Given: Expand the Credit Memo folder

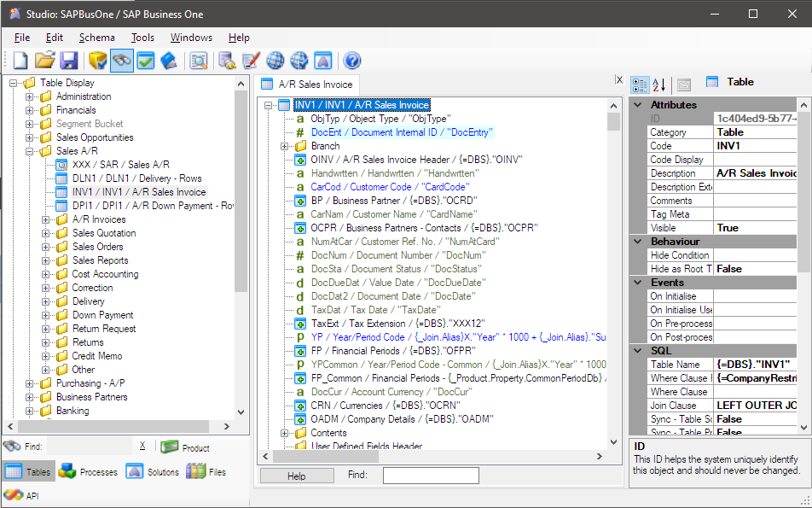Looking at the screenshot, I should tap(45, 356).
